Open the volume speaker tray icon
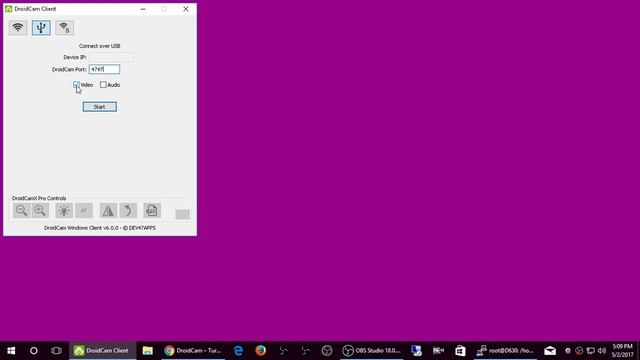640x360 pixels. pyautogui.click(x=602, y=351)
